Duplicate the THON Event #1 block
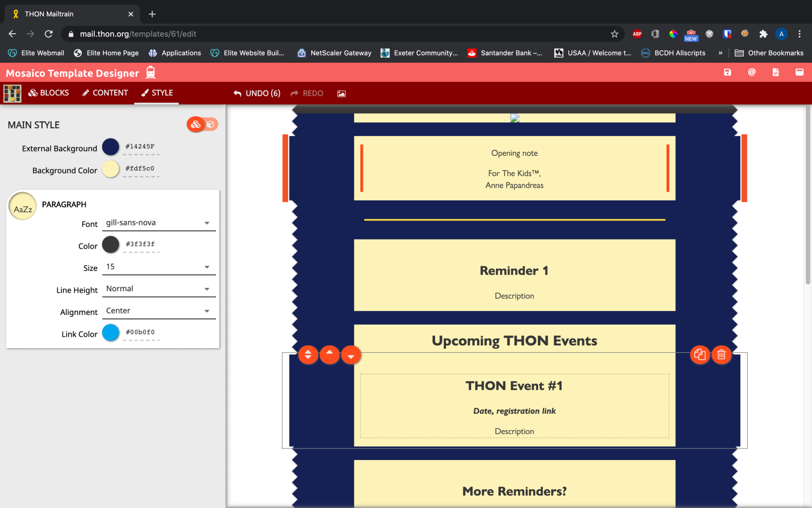 pyautogui.click(x=700, y=355)
